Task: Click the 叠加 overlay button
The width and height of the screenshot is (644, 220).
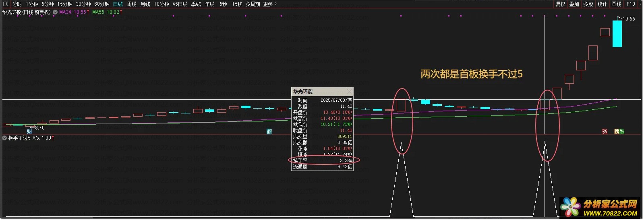Action: click(574, 4)
